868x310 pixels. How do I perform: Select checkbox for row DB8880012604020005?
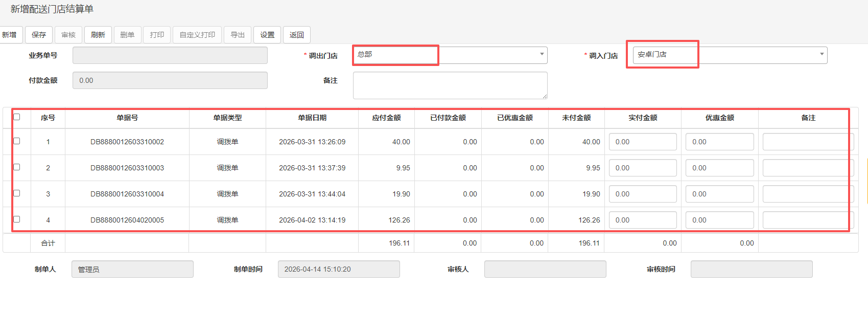(17, 219)
